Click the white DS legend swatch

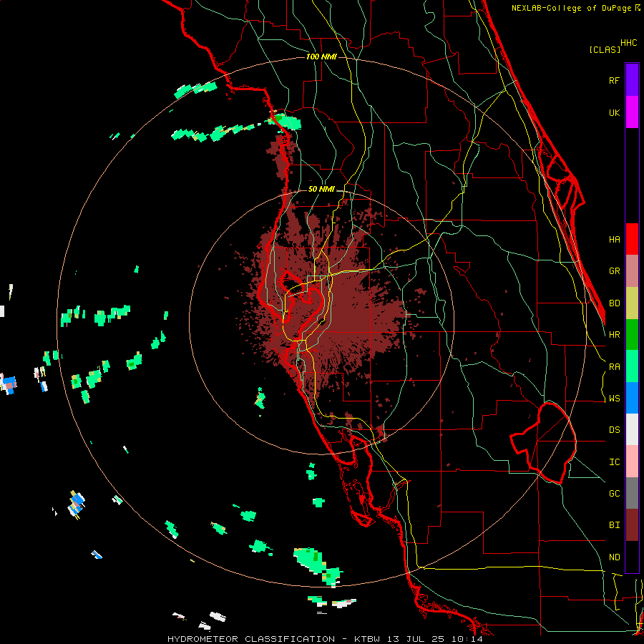tap(632, 429)
